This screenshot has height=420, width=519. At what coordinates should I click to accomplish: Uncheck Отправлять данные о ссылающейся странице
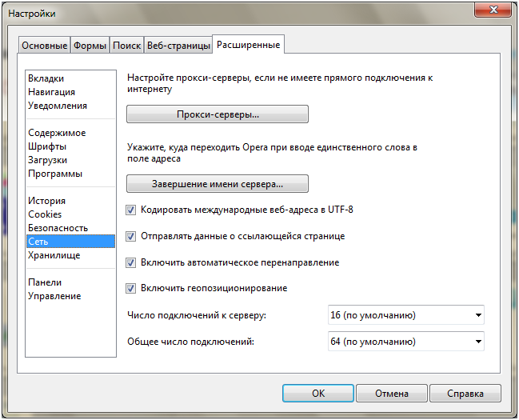tap(131, 237)
